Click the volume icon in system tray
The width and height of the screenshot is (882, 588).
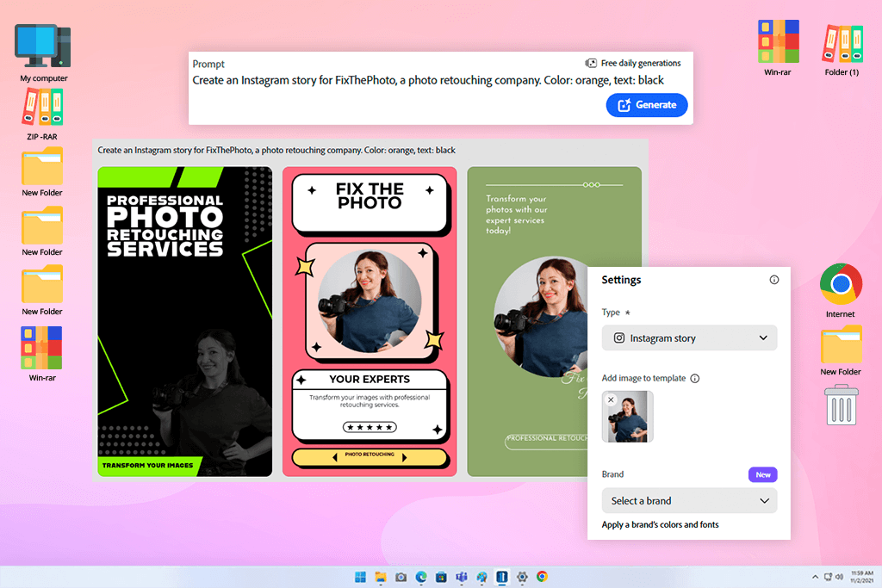839,577
